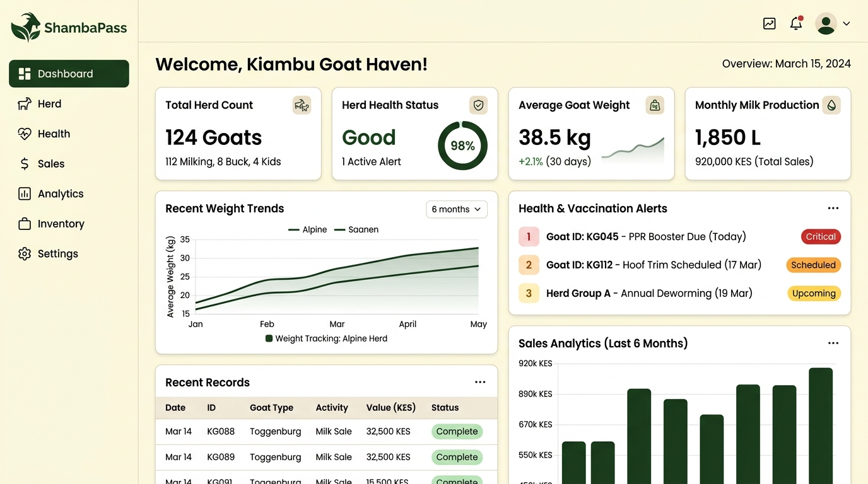Open the 6 months range dropdown
This screenshot has height=484, width=868.
pyautogui.click(x=457, y=209)
